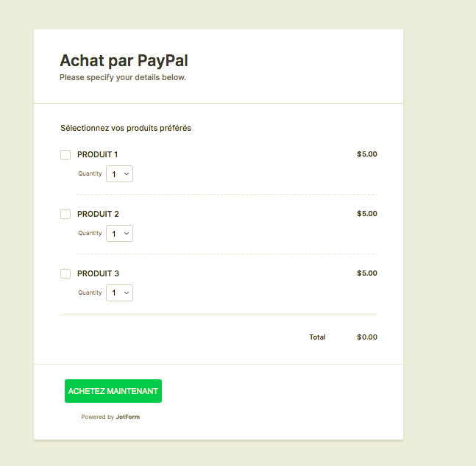This screenshot has width=476, height=466.
Task: Tick the PRODUIT 3 checkbox
Action: [65, 273]
